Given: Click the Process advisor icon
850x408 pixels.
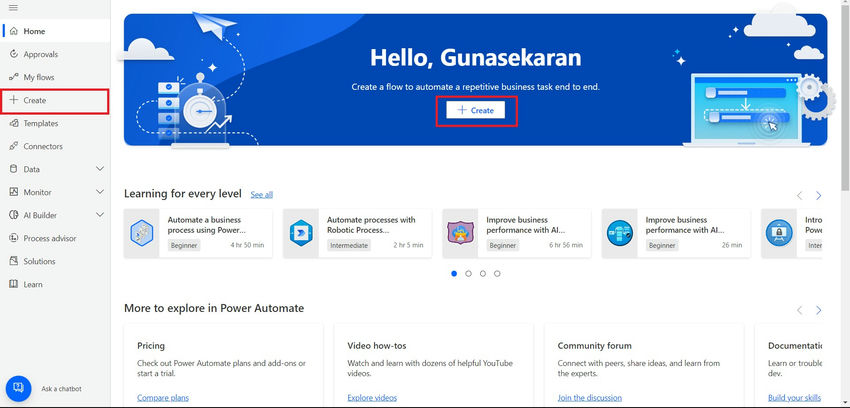Looking at the screenshot, I should pyautogui.click(x=14, y=238).
